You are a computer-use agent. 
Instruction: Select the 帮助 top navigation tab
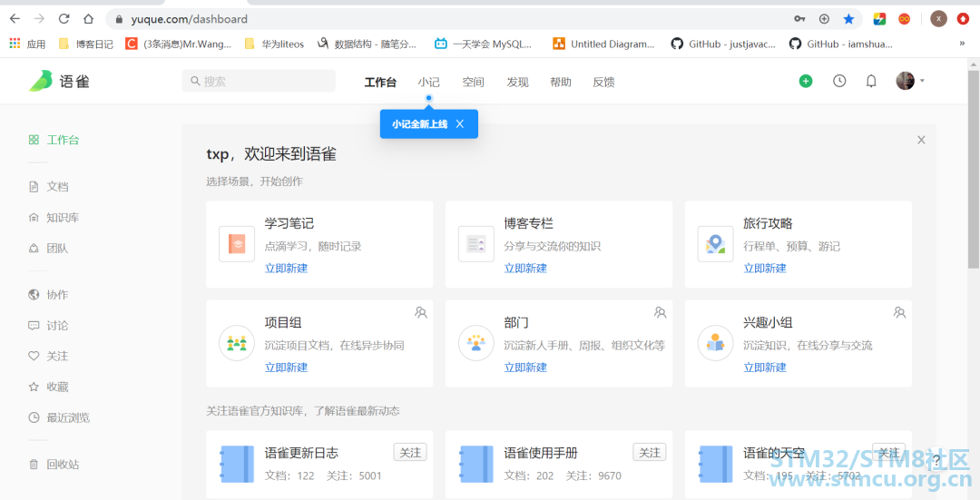click(x=561, y=82)
